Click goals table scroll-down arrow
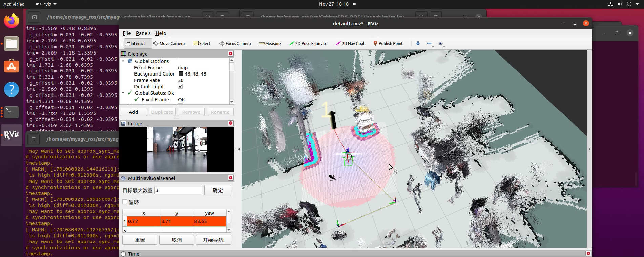The width and height of the screenshot is (644, 257). click(x=229, y=230)
